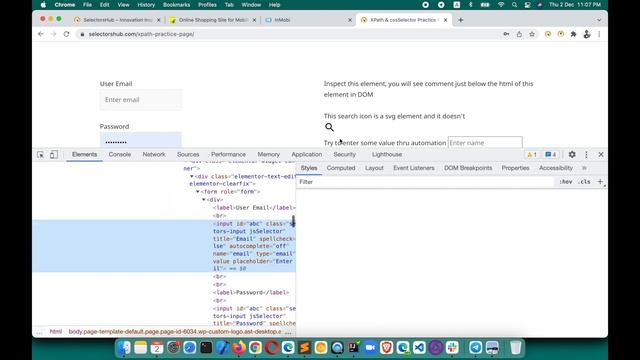This screenshot has width=640, height=360.
Task: Open Finder from the dock
Action: click(x=124, y=347)
